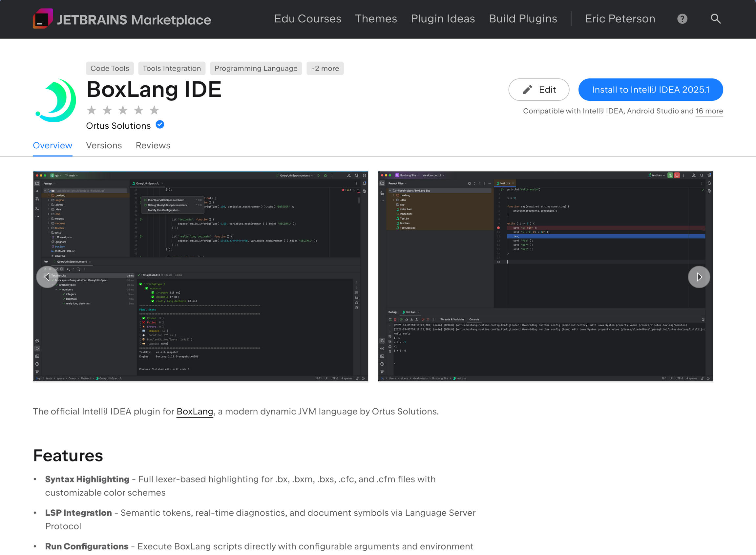Open the marketplace search
Screen dimensions: 756x555
click(x=716, y=19)
